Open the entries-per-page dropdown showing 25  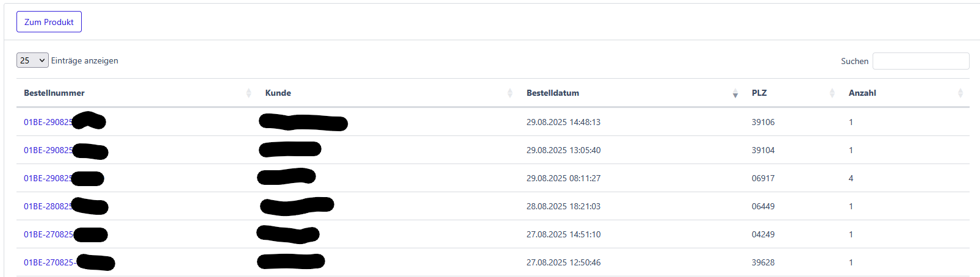point(32,60)
